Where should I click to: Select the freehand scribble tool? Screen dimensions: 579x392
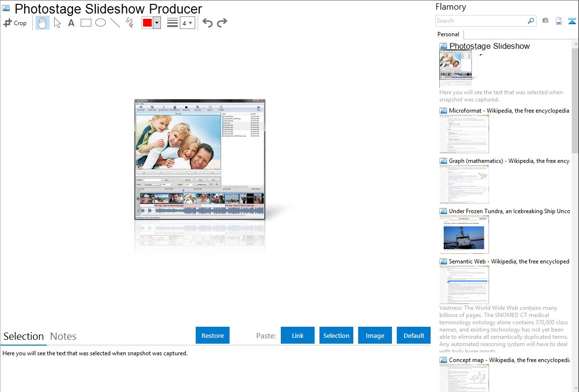point(130,23)
